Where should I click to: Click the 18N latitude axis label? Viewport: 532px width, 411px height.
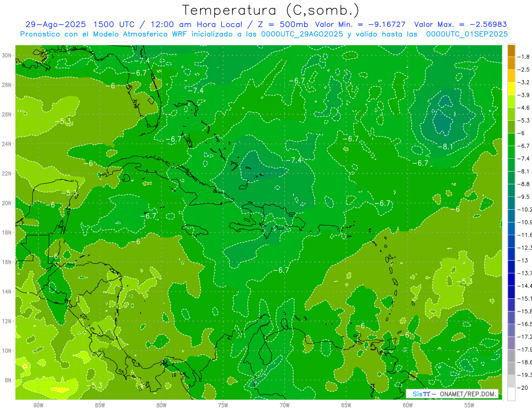pos(7,232)
